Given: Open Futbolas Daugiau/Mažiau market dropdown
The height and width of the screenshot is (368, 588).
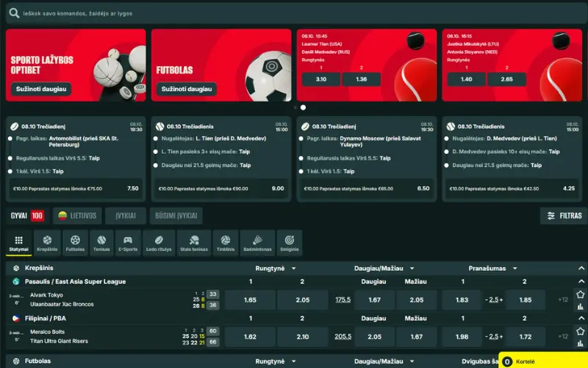Looking at the screenshot, I should 384,361.
